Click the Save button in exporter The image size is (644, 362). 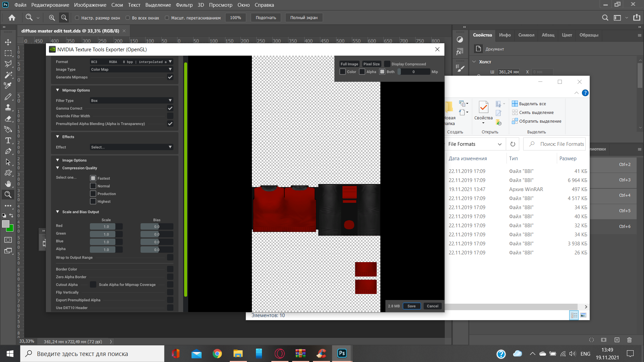[412, 306]
